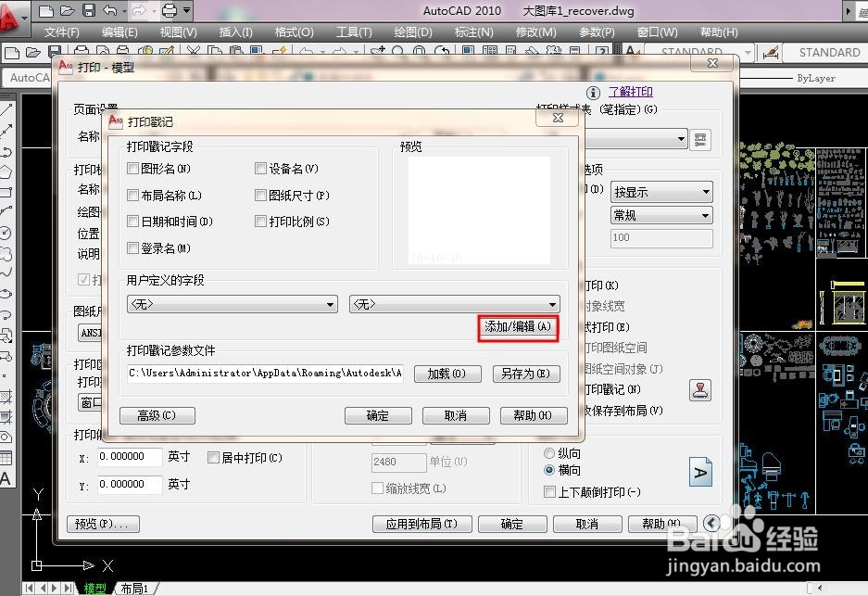Select the Ellipse tool
868x596 pixels.
6,294
